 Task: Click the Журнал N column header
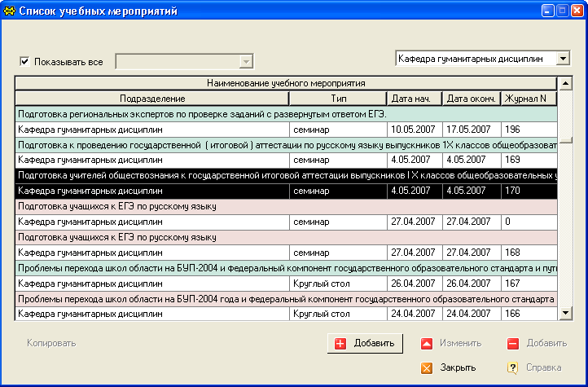point(528,99)
